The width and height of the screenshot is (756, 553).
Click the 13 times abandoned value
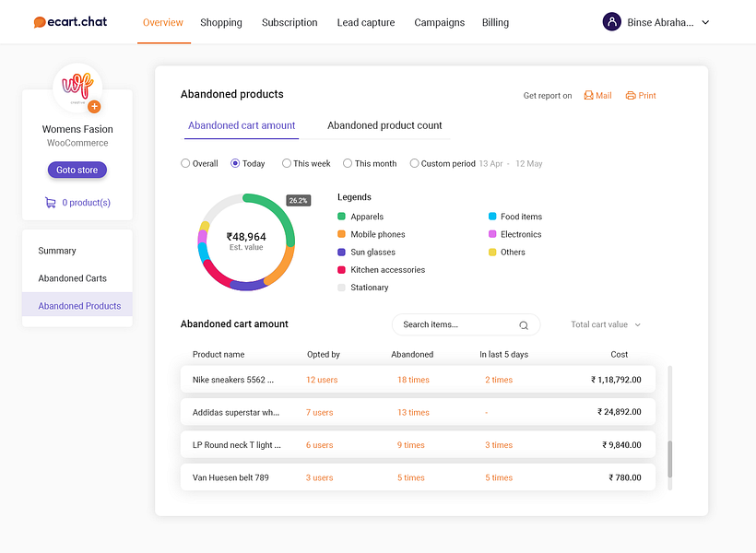click(413, 412)
